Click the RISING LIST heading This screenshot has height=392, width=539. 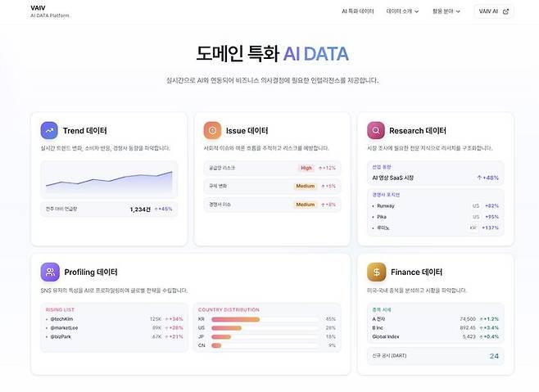(x=60, y=309)
